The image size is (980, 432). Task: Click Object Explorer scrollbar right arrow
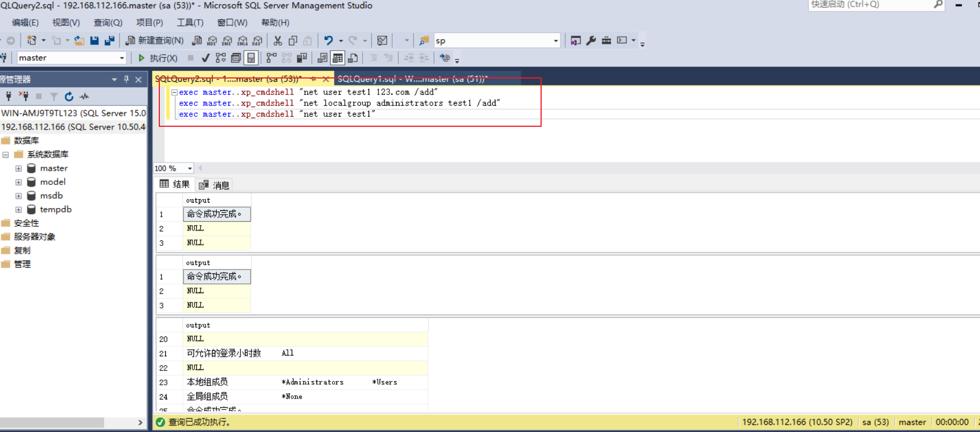tap(140, 423)
